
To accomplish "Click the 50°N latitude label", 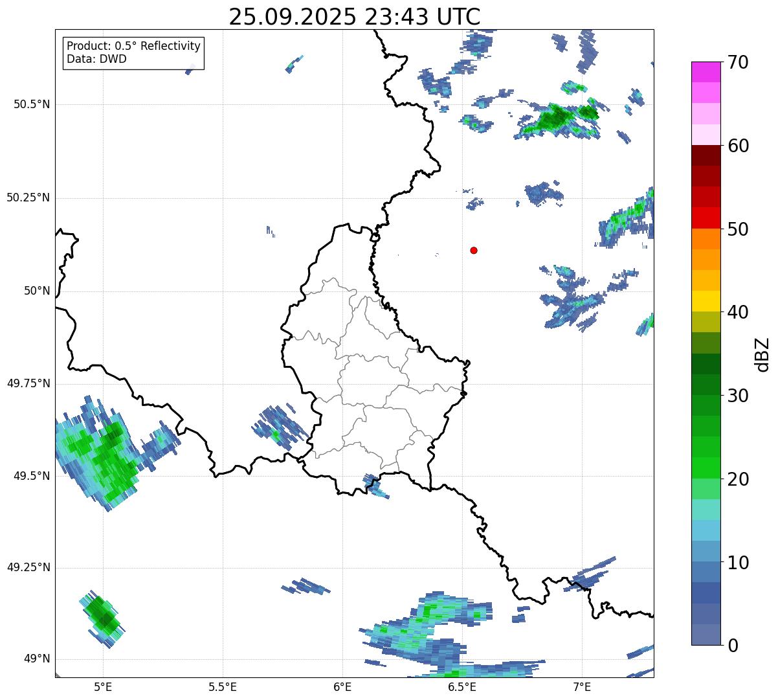I will [x=37, y=291].
